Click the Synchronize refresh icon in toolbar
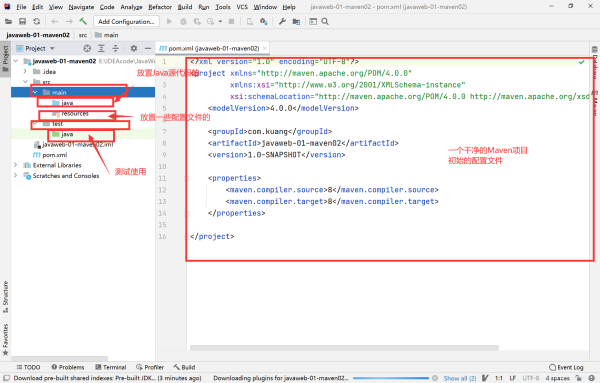The height and width of the screenshot is (383, 600). (x=36, y=21)
